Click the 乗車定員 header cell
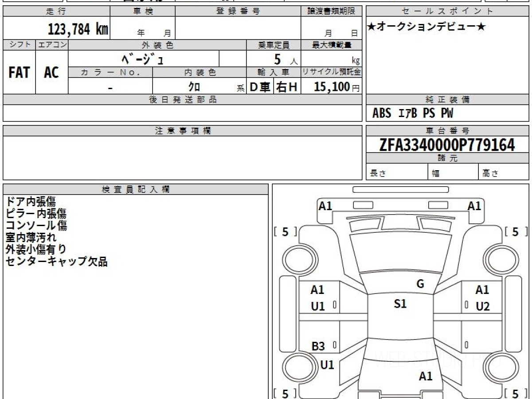Image resolution: width=532 pixels, height=399 pixels. (x=274, y=45)
